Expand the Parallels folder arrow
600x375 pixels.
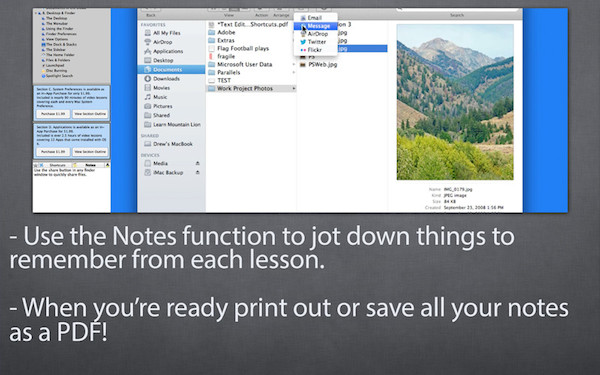point(294,72)
